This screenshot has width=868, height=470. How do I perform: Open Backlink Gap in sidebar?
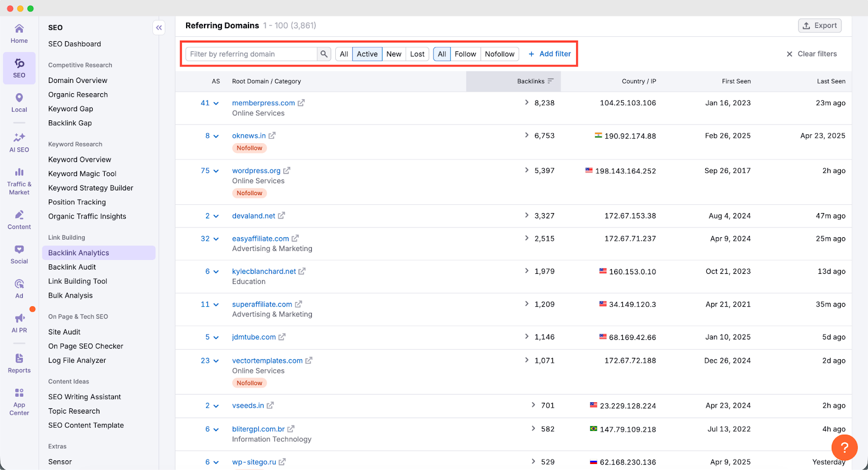coord(70,123)
